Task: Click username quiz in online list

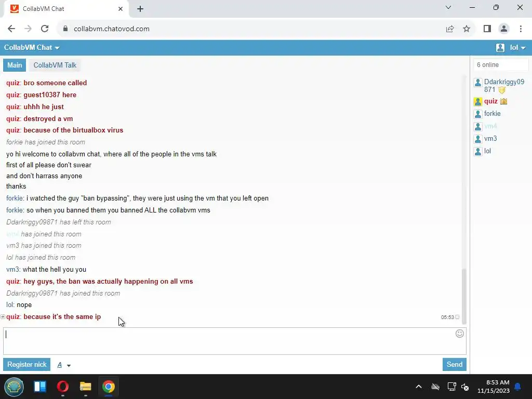Action: click(490, 101)
